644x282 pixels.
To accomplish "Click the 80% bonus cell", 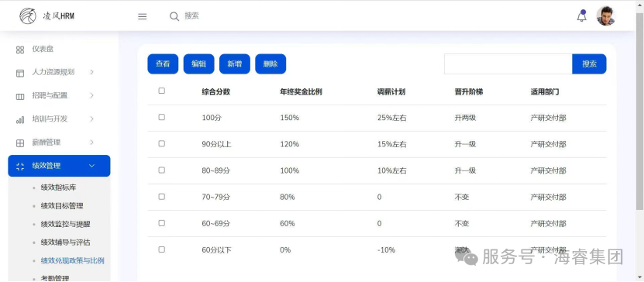I will coord(288,197).
